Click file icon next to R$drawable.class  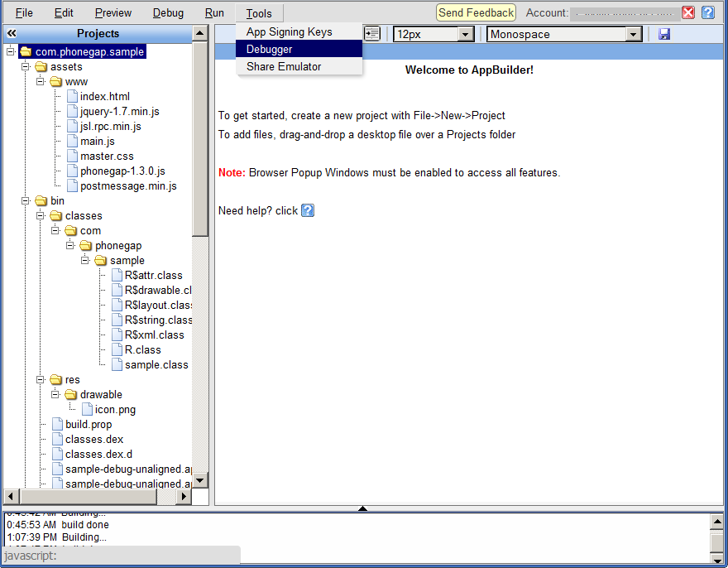tap(117, 290)
